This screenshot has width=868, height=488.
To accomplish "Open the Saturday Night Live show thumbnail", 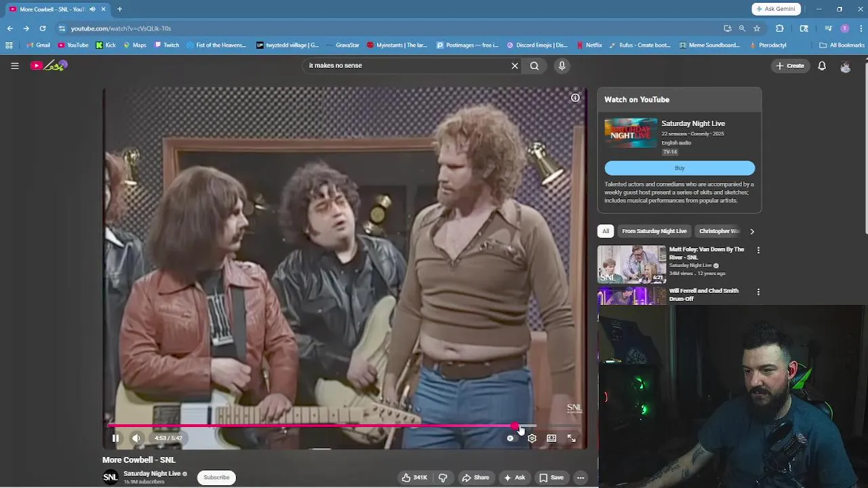I will [x=631, y=133].
